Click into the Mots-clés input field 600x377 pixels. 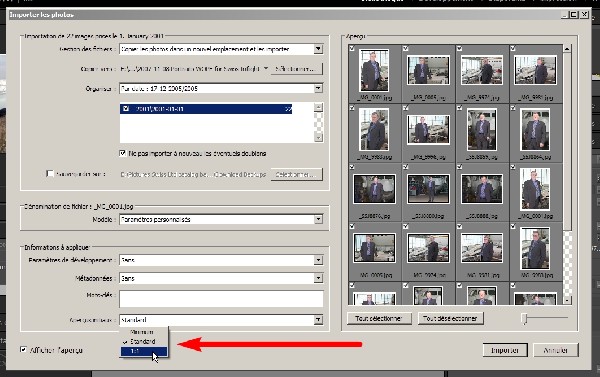[x=221, y=299]
